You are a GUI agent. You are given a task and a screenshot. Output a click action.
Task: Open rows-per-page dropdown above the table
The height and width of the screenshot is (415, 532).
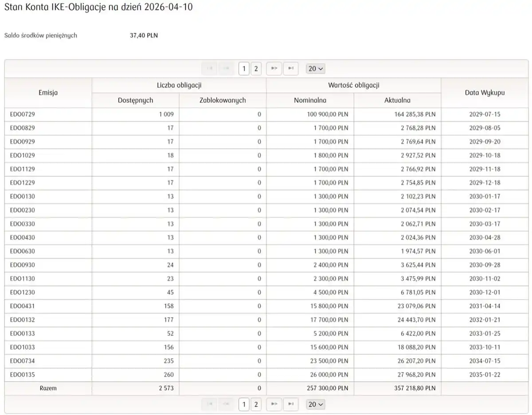pos(316,69)
